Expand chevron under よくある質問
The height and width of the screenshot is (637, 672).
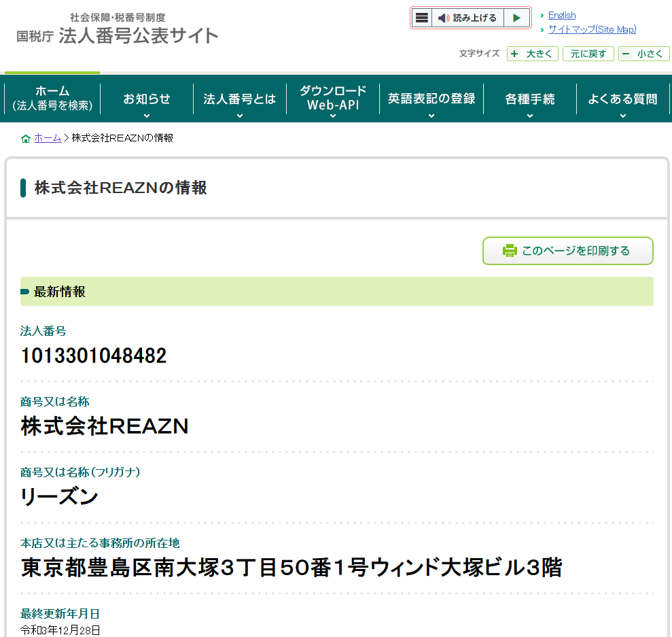622,116
